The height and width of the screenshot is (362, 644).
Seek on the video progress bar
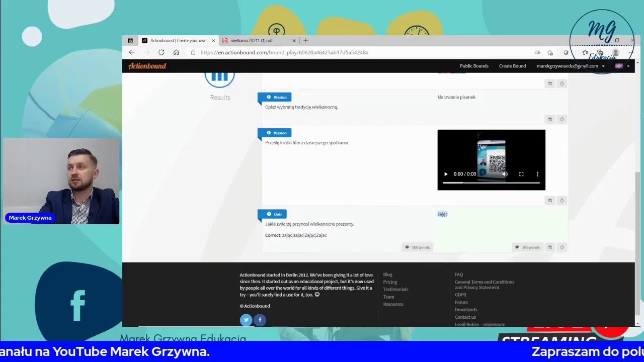(491, 183)
